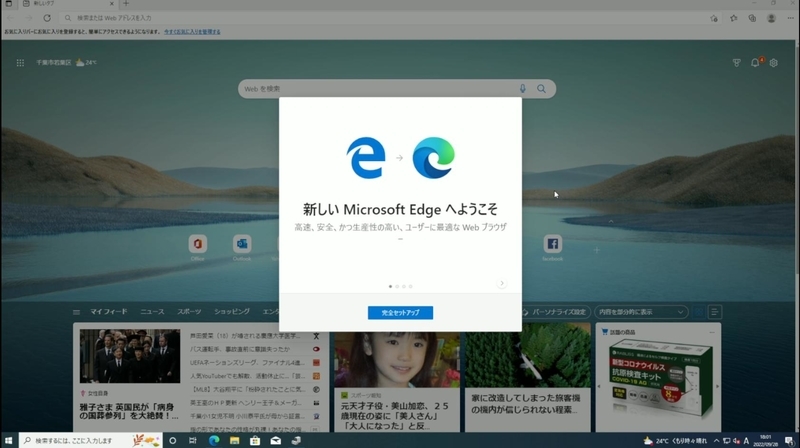Open the Favorites list icon

(733, 18)
